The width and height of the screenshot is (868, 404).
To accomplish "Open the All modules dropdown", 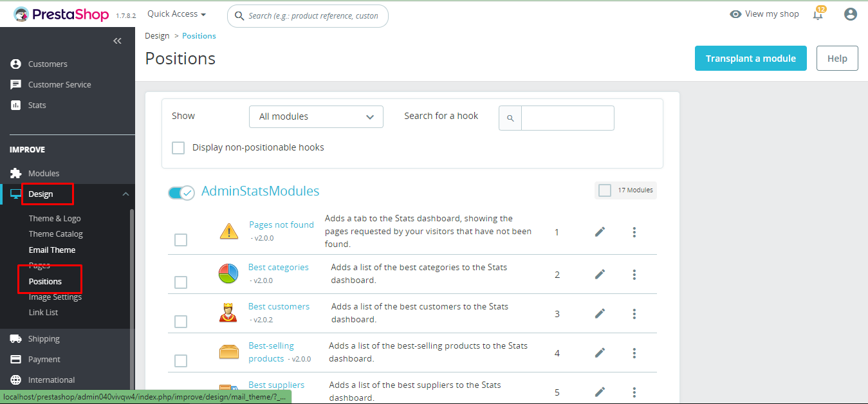I will point(316,117).
